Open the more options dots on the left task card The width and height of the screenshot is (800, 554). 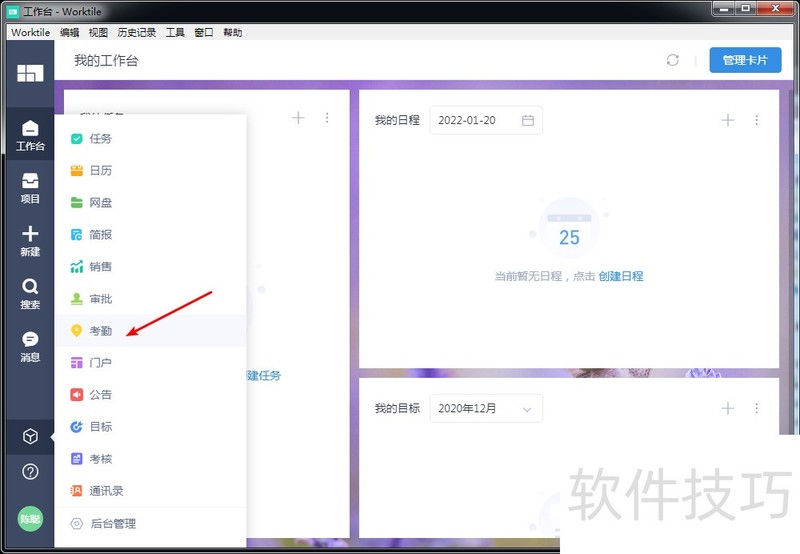pos(327,118)
